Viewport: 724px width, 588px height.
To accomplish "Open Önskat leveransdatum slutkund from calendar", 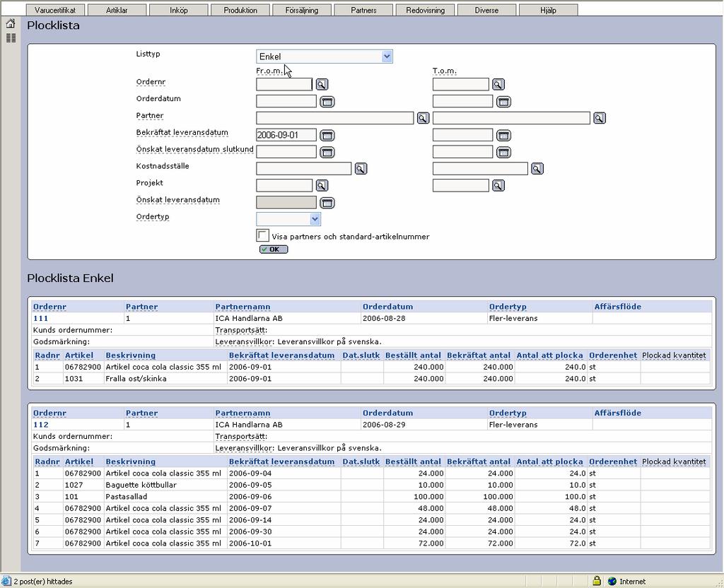I will [x=327, y=152].
